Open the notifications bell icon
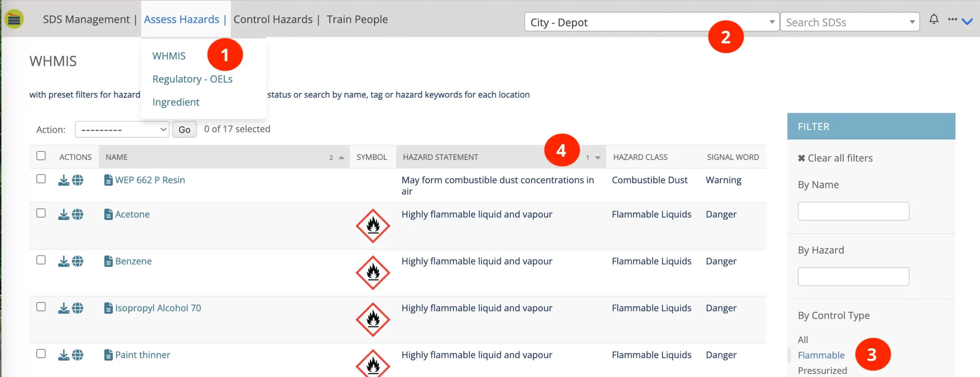 point(934,19)
